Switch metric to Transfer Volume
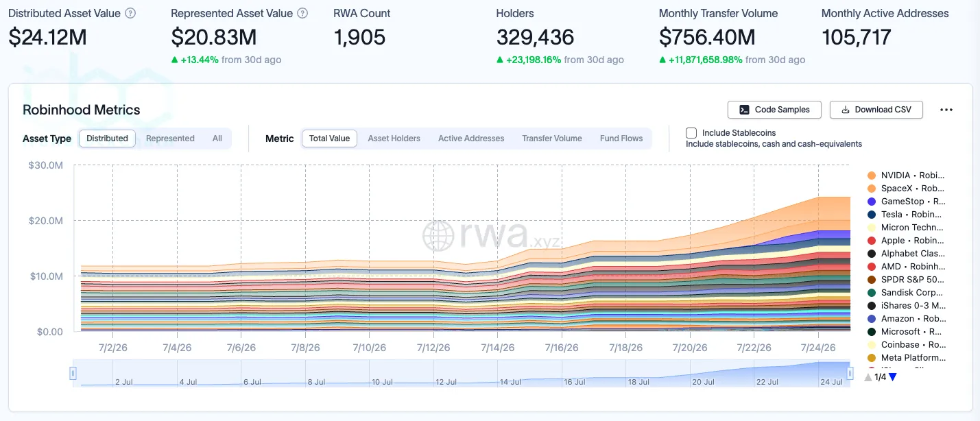 (552, 139)
